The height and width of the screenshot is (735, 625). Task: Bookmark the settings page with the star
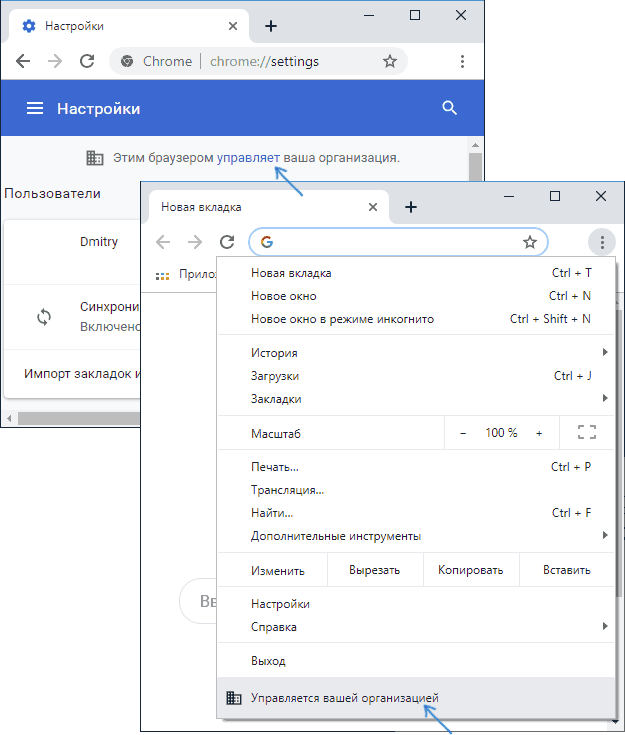(x=390, y=61)
